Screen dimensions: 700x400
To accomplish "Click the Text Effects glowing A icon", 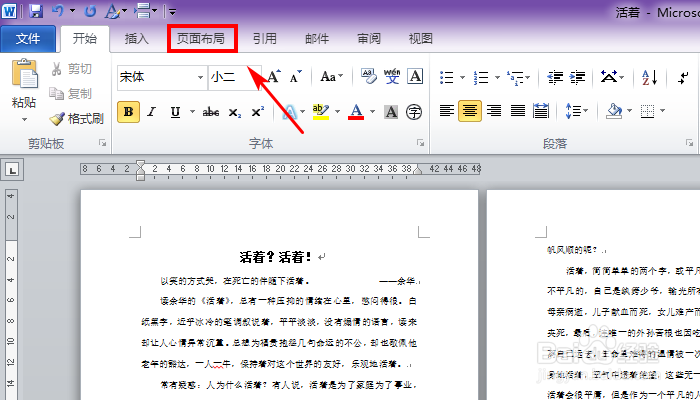I will tap(290, 112).
